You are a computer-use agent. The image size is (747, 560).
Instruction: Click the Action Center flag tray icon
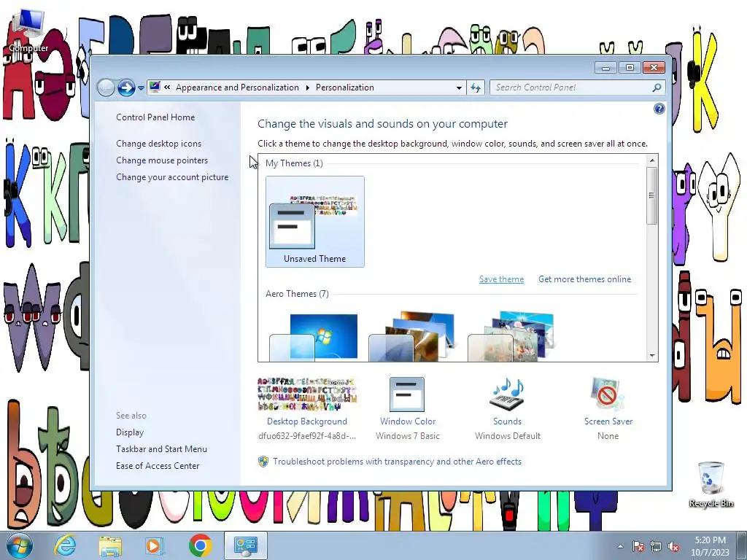pyautogui.click(x=638, y=547)
